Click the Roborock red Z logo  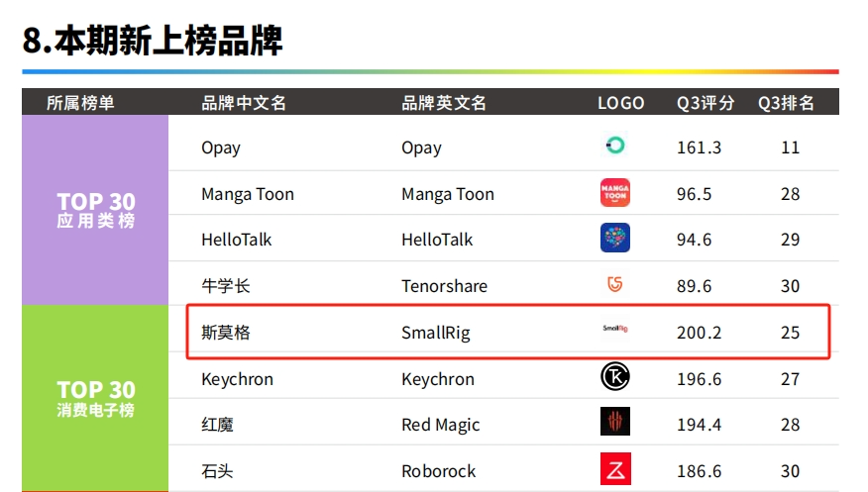615,469
